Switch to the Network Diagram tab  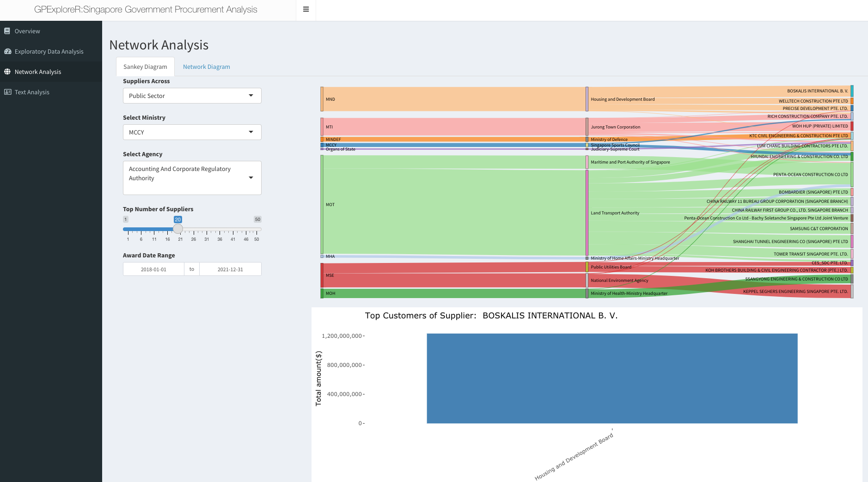(x=206, y=67)
